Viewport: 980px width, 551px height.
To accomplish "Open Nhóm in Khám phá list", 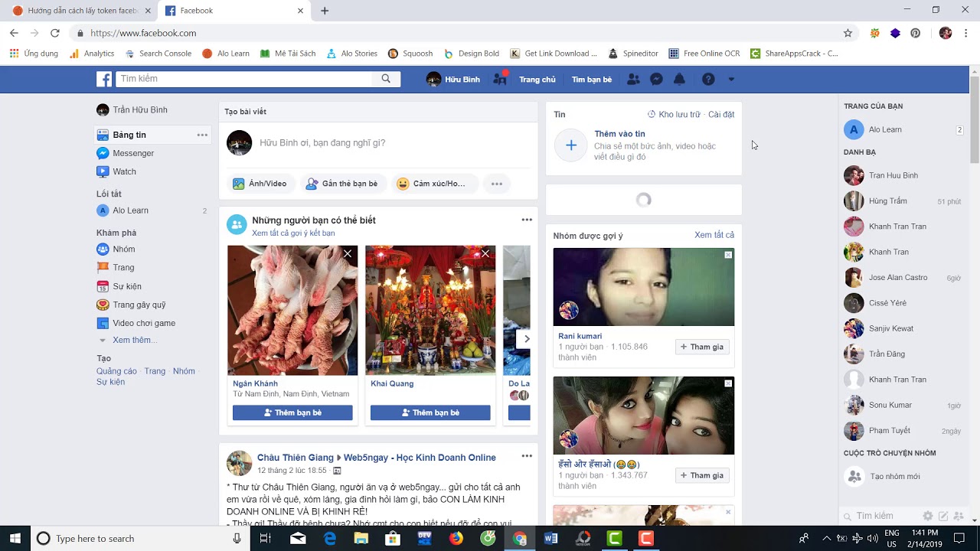I will tap(123, 249).
